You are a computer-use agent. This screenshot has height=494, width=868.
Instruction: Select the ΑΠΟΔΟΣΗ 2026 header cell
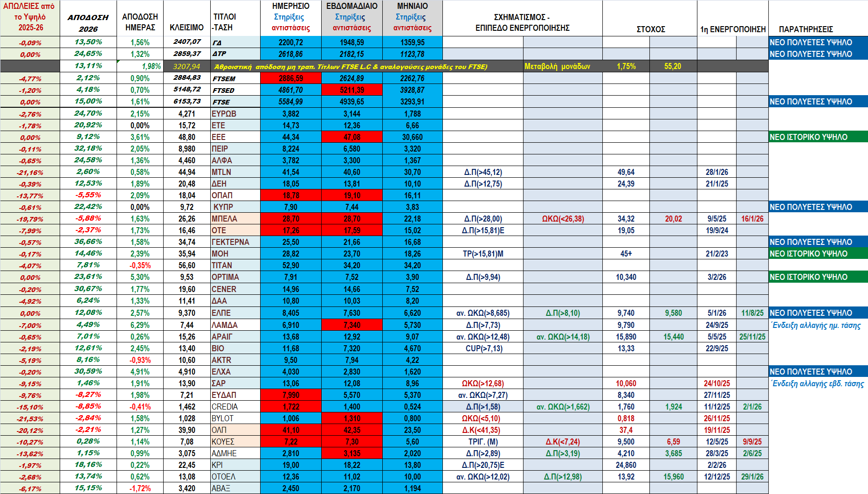pos(88,23)
